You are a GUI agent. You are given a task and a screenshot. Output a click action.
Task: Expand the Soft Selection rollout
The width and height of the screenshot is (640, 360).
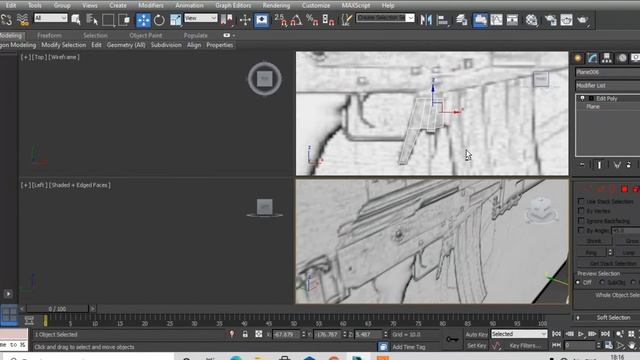608,317
